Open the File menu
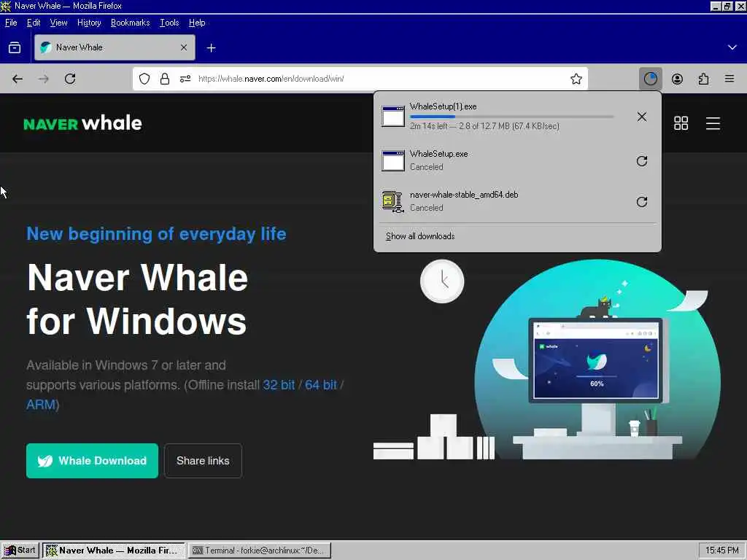 (10, 23)
